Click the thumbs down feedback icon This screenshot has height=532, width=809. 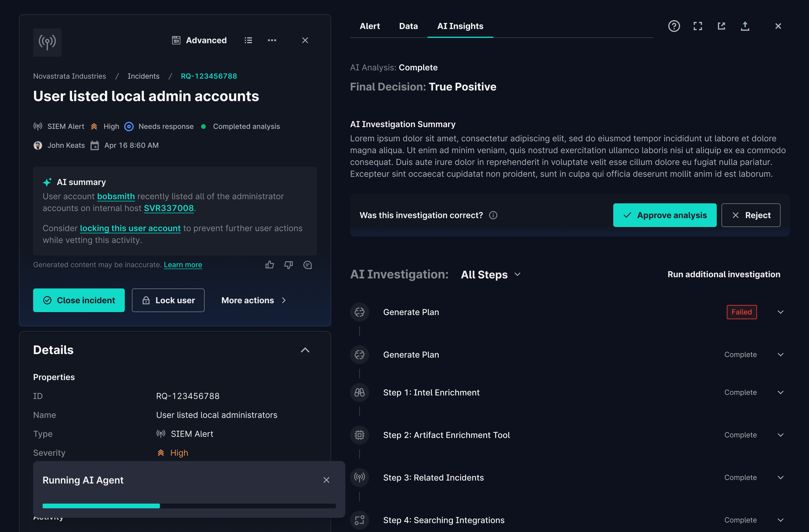(x=288, y=265)
